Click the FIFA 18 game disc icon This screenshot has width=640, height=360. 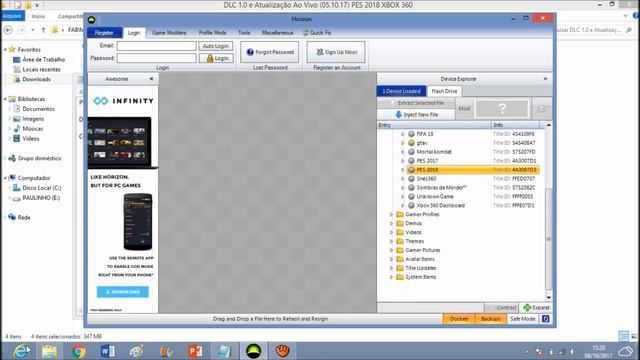[411, 134]
